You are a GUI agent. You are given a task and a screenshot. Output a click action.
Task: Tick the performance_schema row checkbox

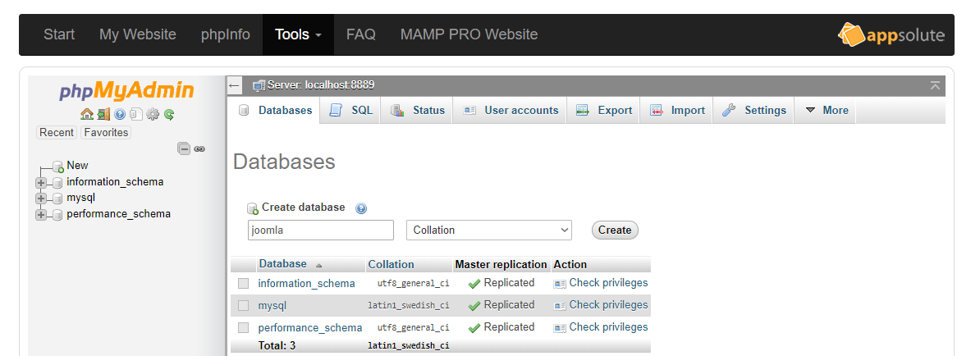(x=243, y=328)
